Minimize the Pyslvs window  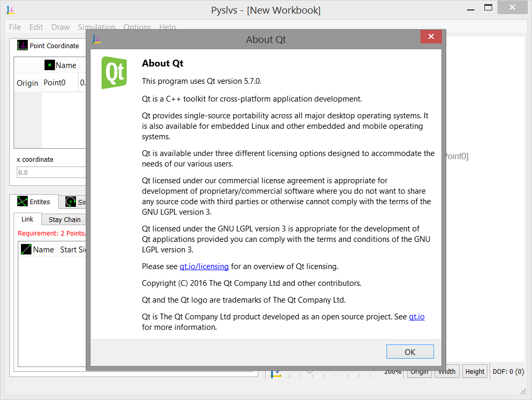tap(471, 9)
